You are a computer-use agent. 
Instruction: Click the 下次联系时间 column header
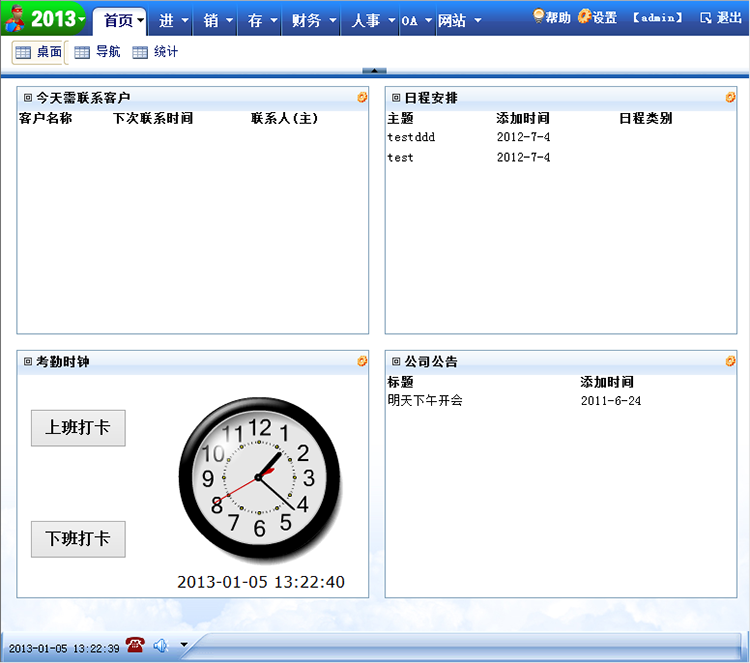(x=153, y=118)
